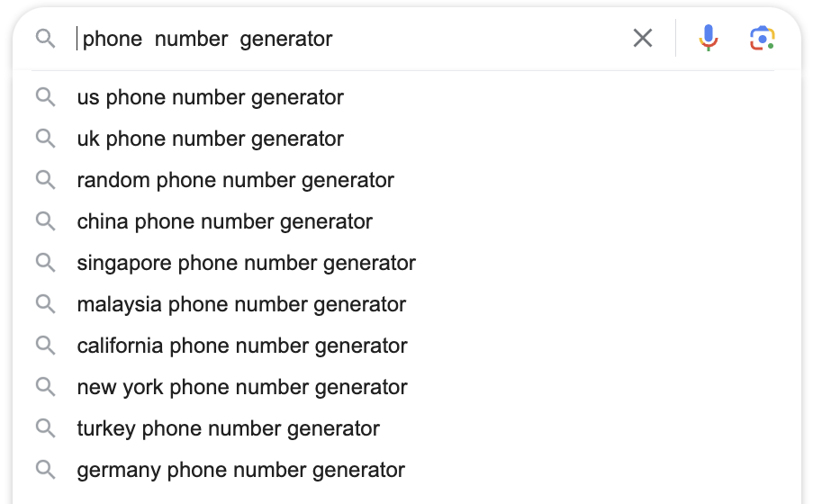
Task: Clear the search box with X
Action: 642,38
